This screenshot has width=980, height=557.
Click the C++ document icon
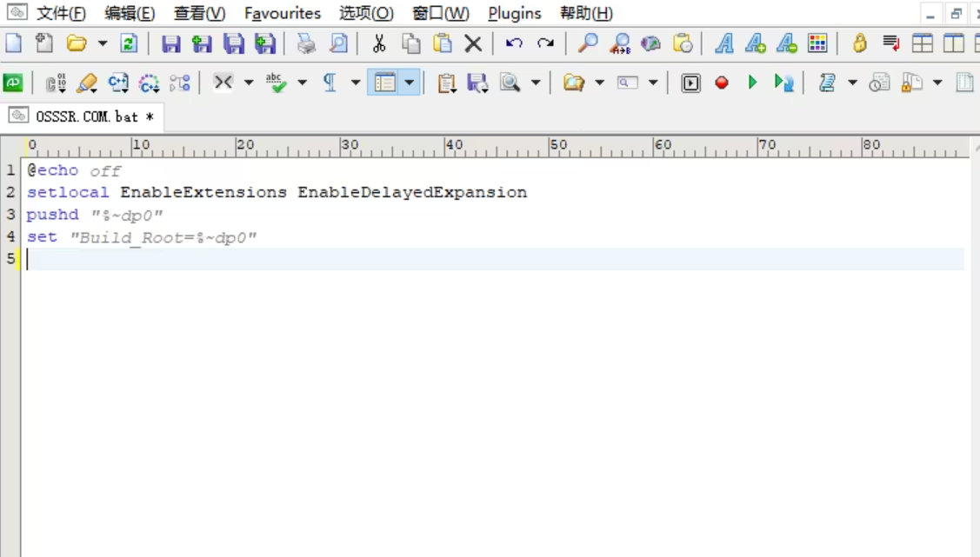118,83
